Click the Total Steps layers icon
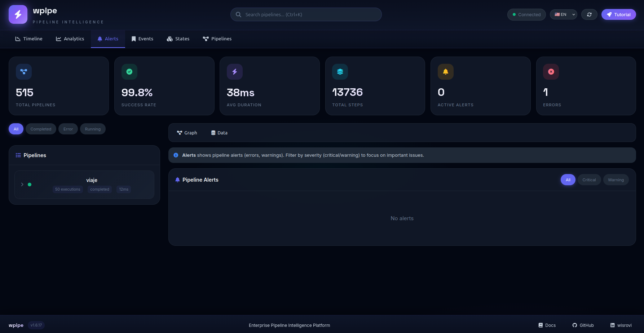Viewport: 644px width, 333px height. (x=340, y=72)
